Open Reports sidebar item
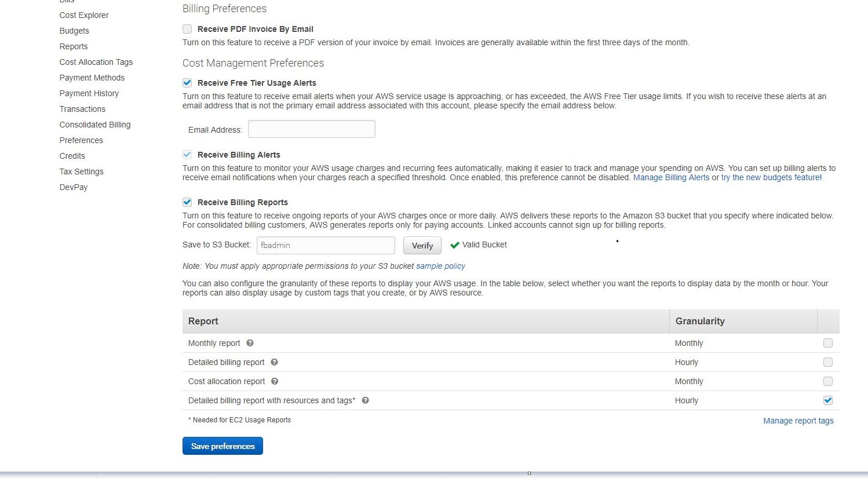The image size is (868, 478). coord(74,46)
